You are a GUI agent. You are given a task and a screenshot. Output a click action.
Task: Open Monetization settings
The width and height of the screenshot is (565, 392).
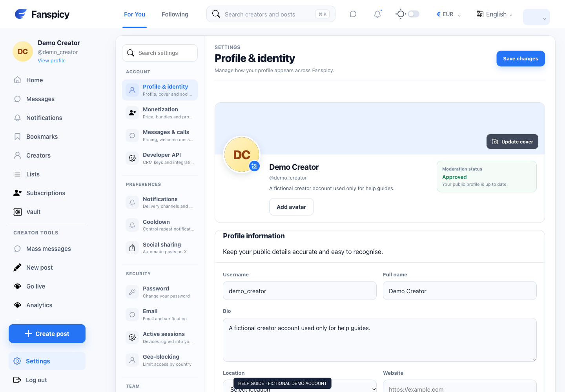[160, 113]
